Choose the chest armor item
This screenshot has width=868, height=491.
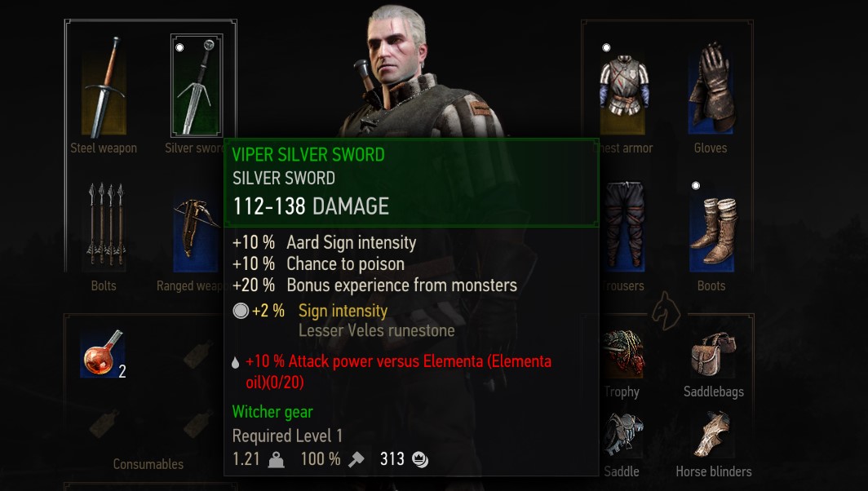(623, 89)
